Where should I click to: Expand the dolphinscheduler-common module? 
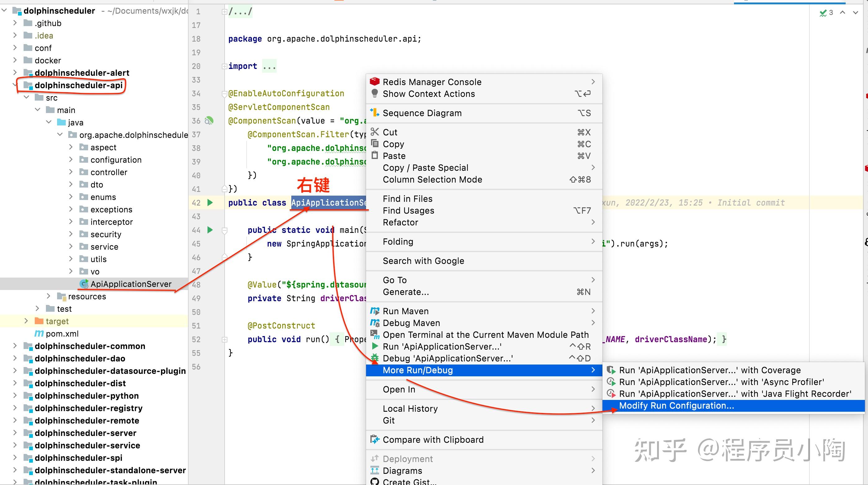tap(15, 346)
